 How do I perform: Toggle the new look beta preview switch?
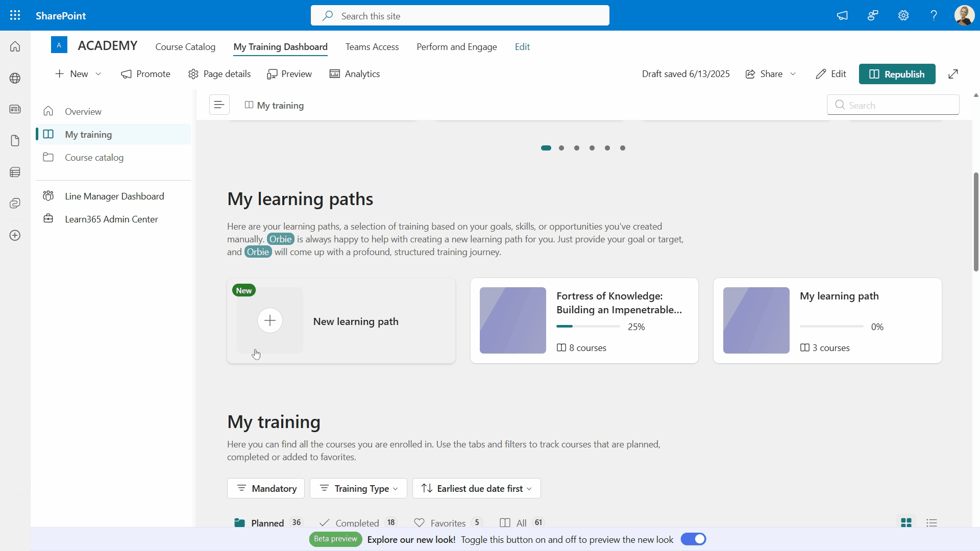point(694,539)
